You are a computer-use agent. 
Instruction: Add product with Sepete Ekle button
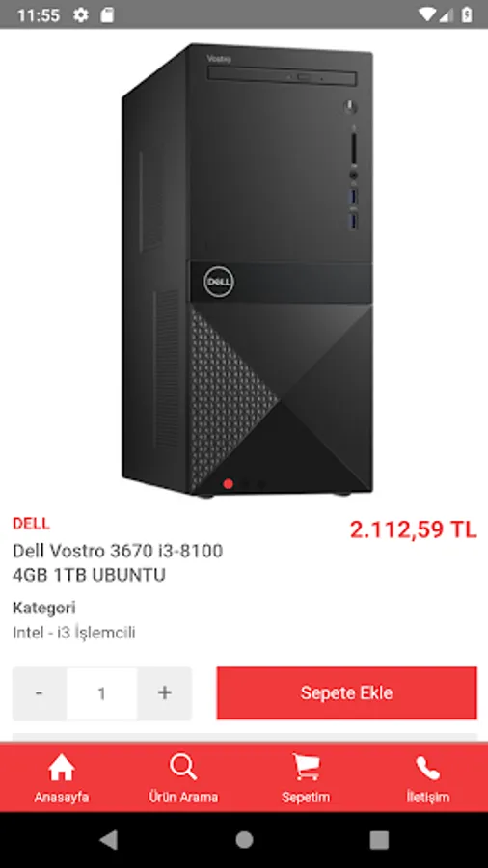(x=346, y=693)
